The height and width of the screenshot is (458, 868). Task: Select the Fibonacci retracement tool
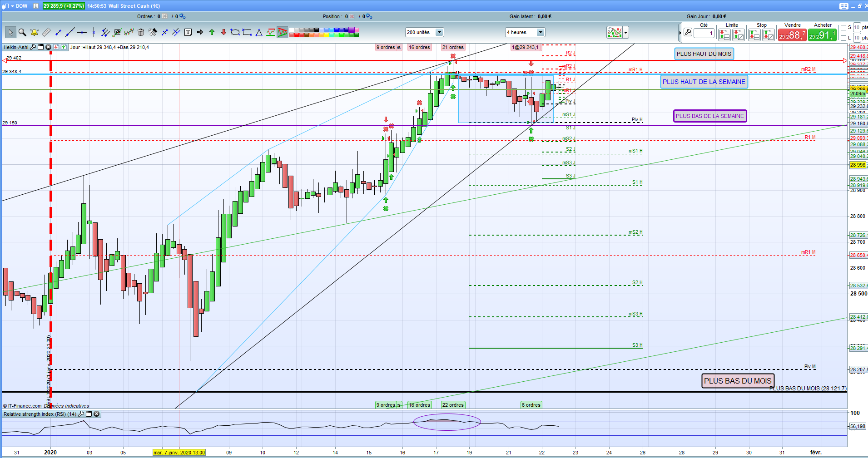coord(117,32)
